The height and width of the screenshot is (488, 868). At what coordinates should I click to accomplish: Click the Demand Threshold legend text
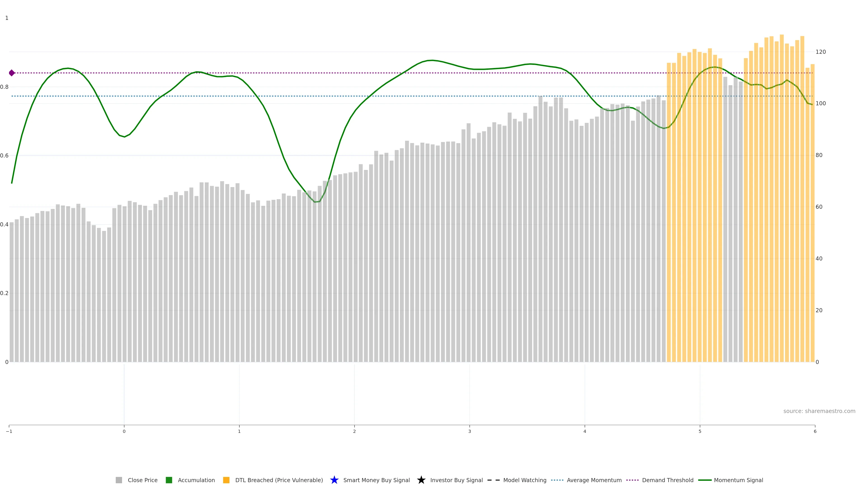pos(668,480)
